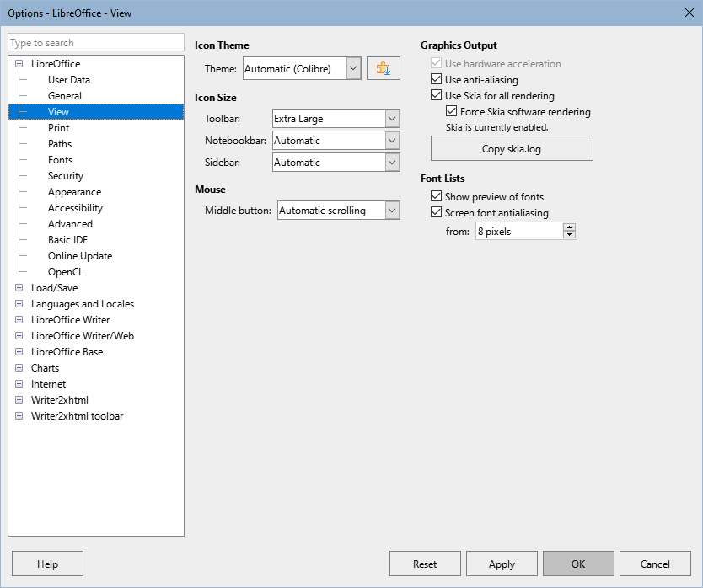Open the Notebookbar size dropdown

tap(390, 140)
